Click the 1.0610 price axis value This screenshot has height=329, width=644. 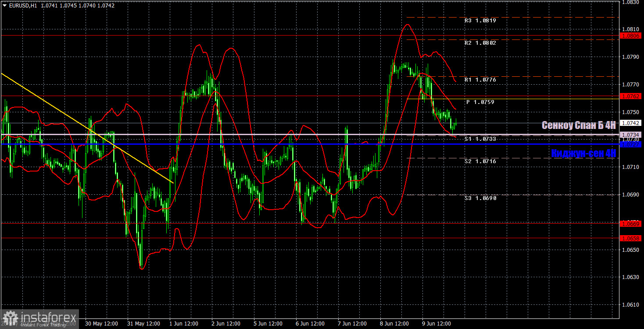click(630, 305)
